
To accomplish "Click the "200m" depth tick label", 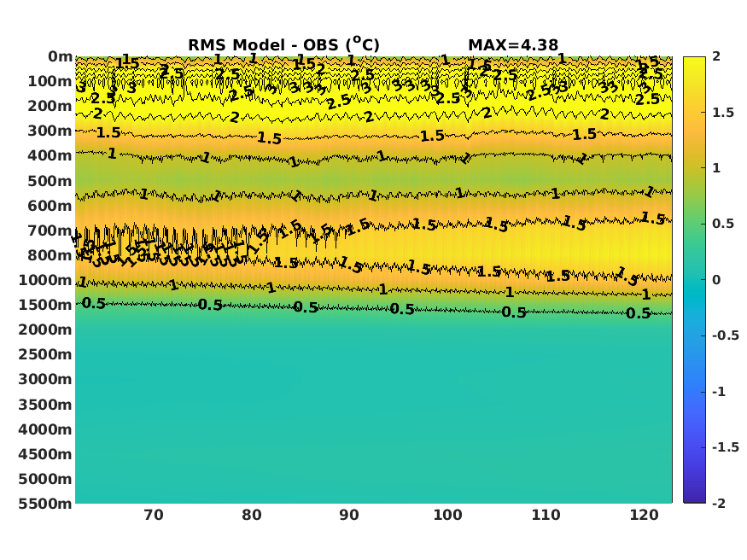I will (x=50, y=106).
